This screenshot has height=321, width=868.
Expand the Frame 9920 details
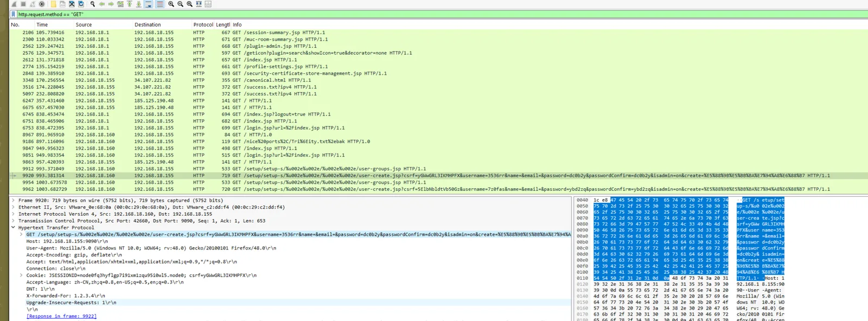coord(13,200)
